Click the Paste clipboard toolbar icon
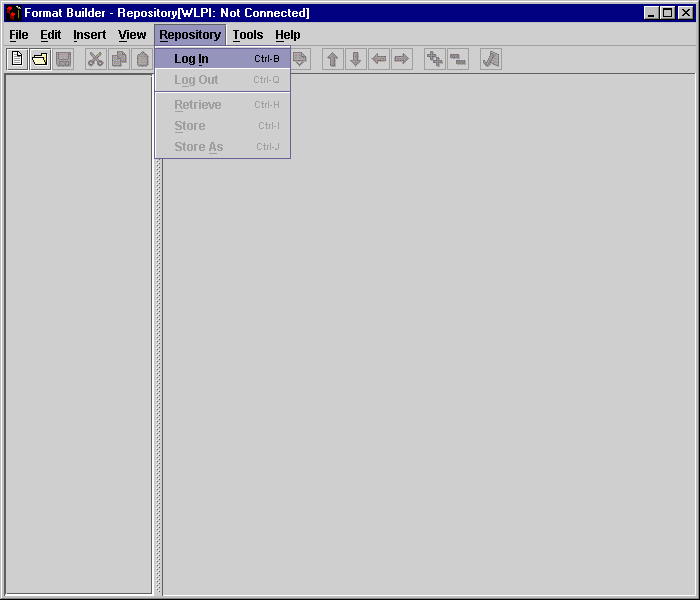Image resolution: width=700 pixels, height=600 pixels. [x=142, y=59]
